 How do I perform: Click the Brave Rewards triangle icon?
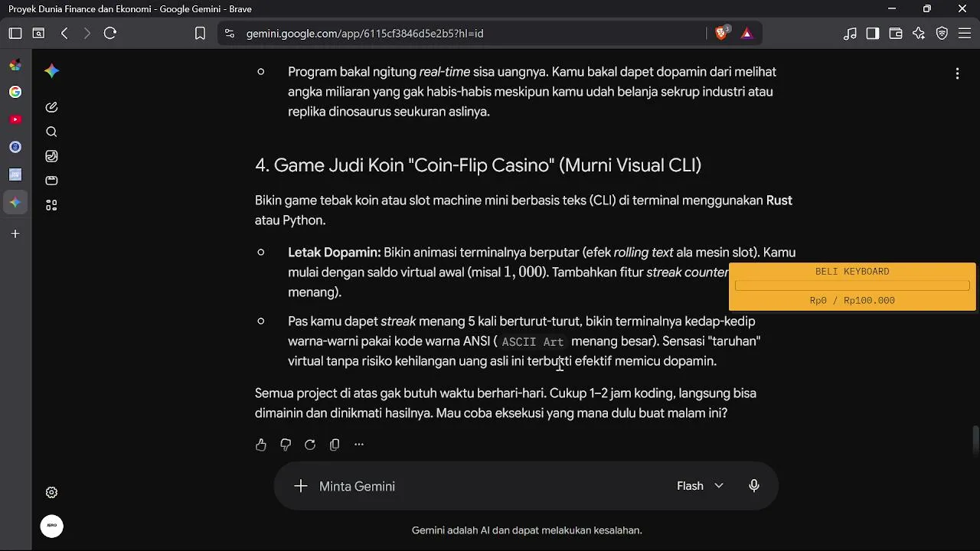(x=746, y=33)
